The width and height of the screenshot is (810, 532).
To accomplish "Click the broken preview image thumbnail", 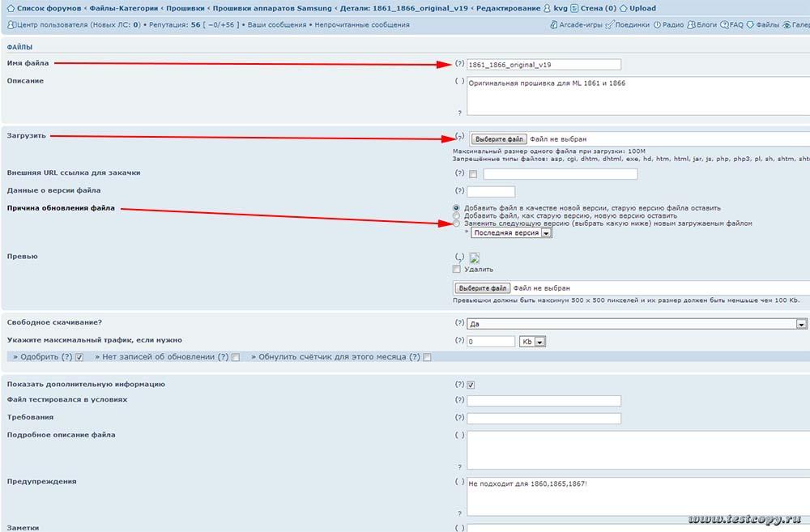I will (475, 257).
